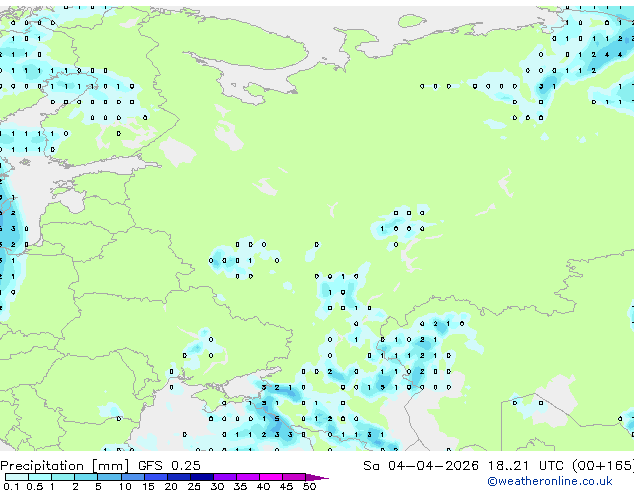Viewport: 634px width, 490px height.
Task: Click the '18..21 UTC' time text
Action: [x=526, y=466]
